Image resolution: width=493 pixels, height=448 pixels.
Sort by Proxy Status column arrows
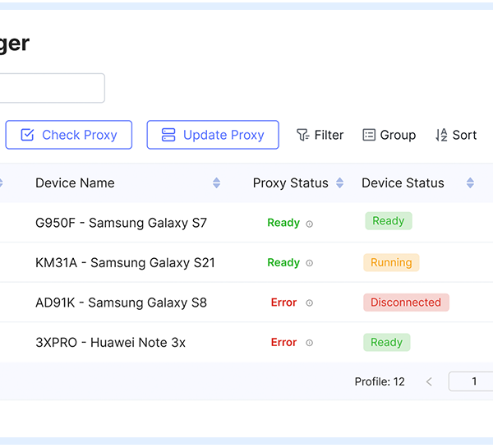tap(339, 183)
